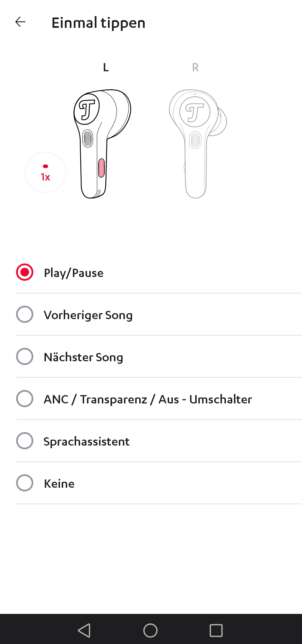Tap the back arrow in the header

point(20,22)
